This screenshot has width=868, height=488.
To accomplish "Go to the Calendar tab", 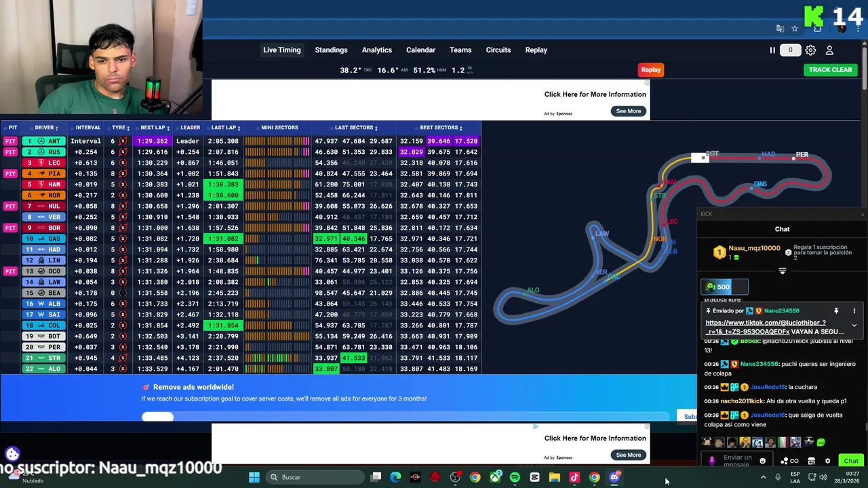I will pyautogui.click(x=420, y=50).
